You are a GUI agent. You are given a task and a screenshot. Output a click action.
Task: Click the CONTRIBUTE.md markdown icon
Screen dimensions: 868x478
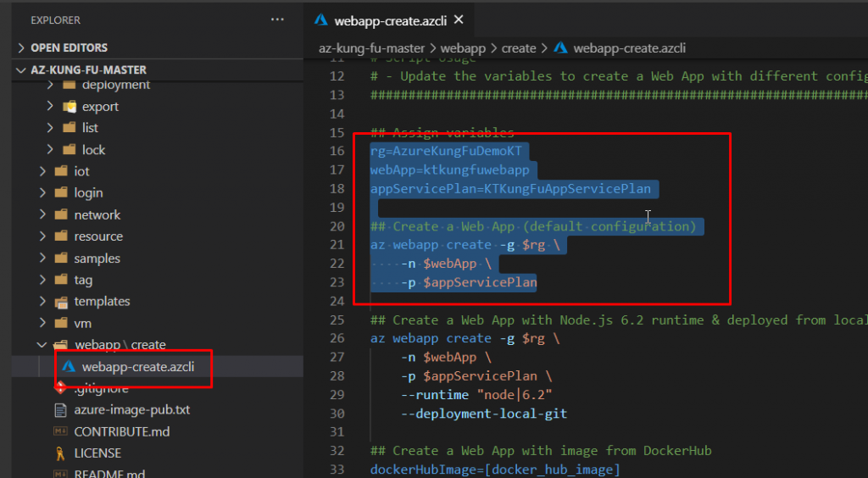click(x=60, y=431)
